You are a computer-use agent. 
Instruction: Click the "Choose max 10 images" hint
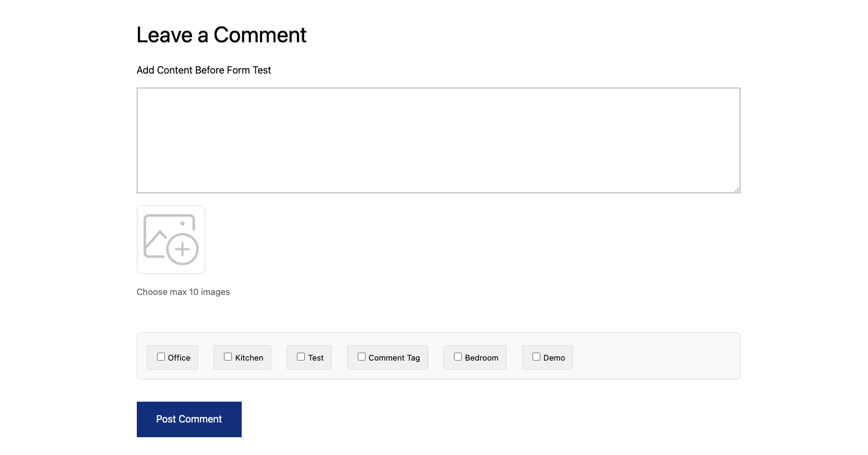pos(183,292)
